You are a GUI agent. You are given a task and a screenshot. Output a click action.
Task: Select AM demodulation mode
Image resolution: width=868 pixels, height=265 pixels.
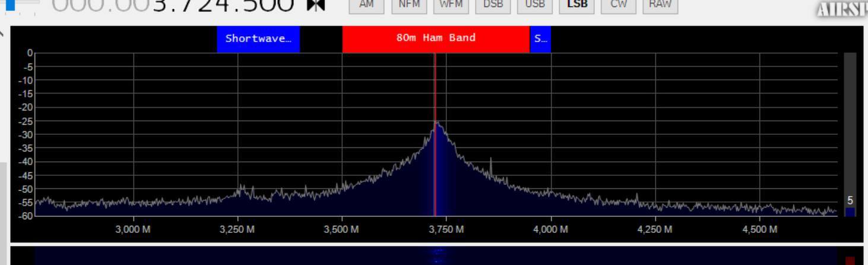tap(366, 5)
